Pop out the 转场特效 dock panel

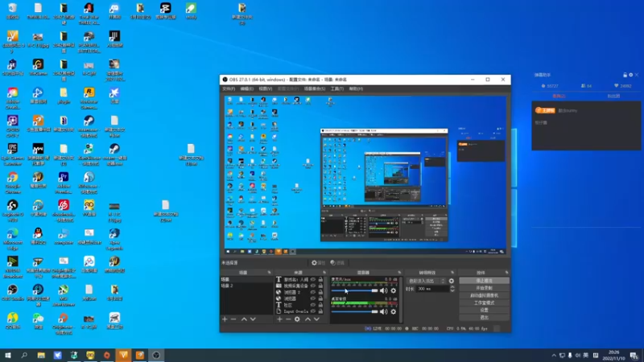452,273
